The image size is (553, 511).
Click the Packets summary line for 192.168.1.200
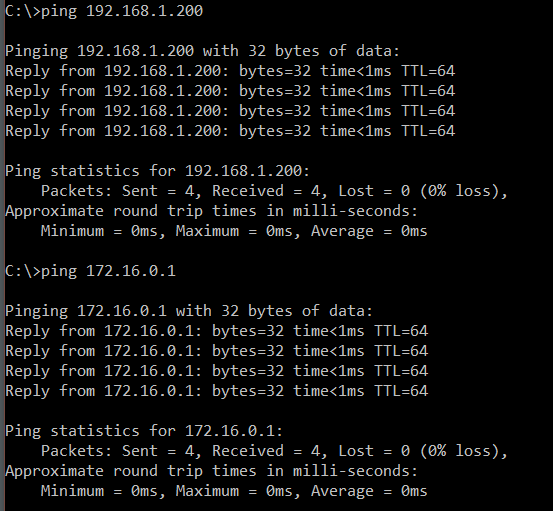[x=274, y=191]
